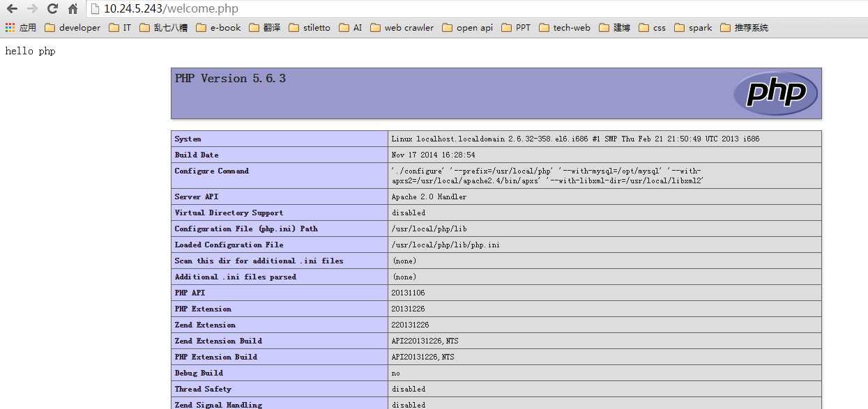Open the IT bookmark folder
Screen dimensions: 868x409
[x=120, y=28]
